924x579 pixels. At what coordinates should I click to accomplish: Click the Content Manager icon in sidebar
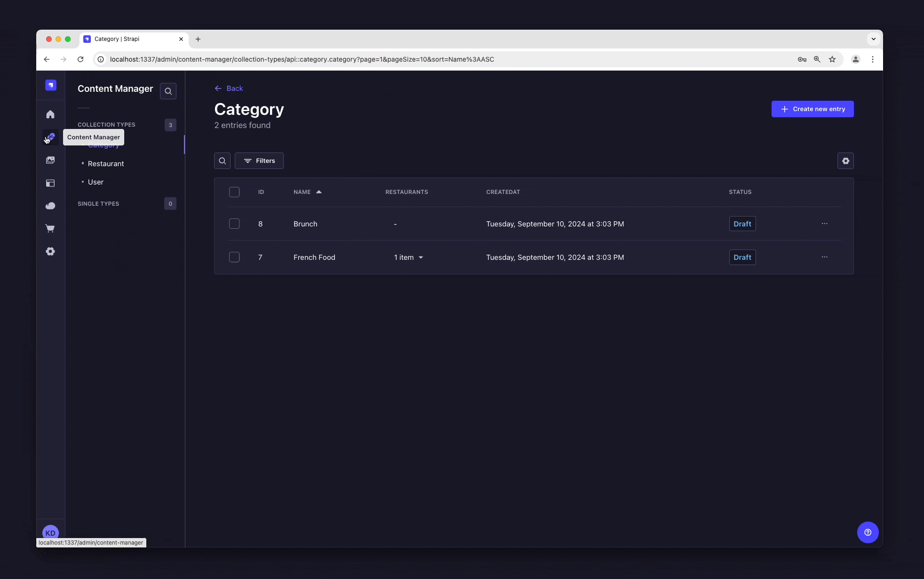click(51, 137)
